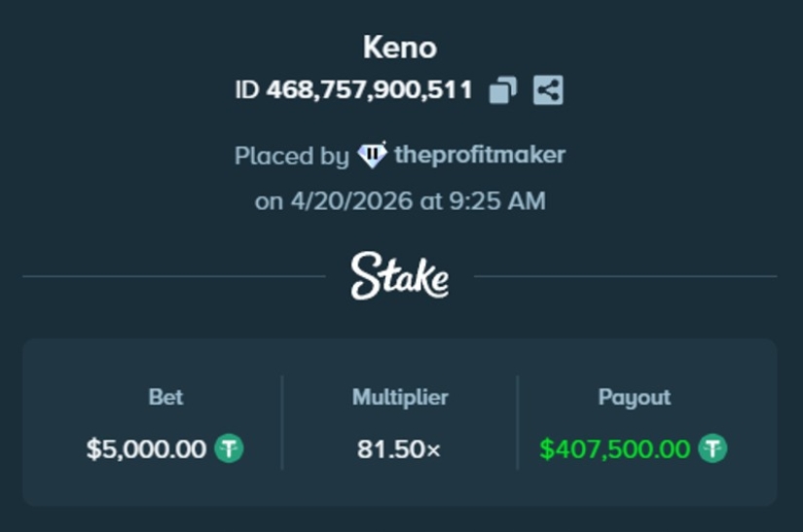Click the green $407,500.00 payout amount

click(x=614, y=449)
